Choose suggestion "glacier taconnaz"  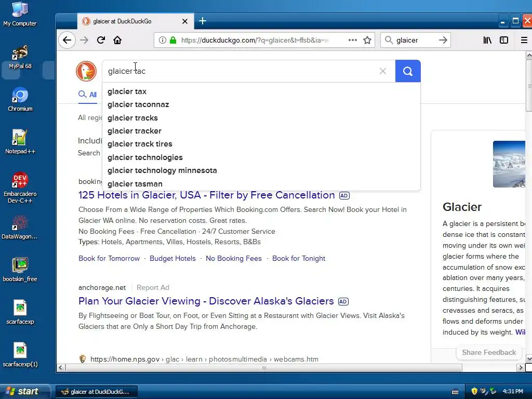point(261,104)
